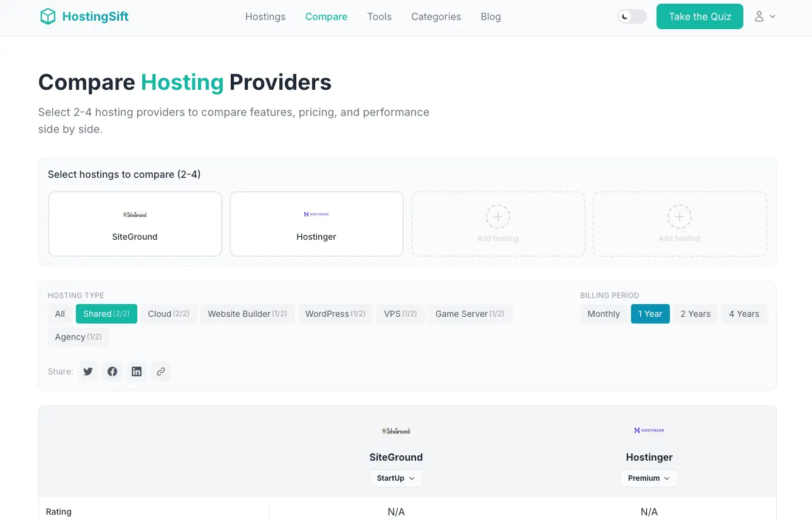This screenshot has height=522, width=812.
Task: Select the WordPress hosting type filter
Action: 335,314
